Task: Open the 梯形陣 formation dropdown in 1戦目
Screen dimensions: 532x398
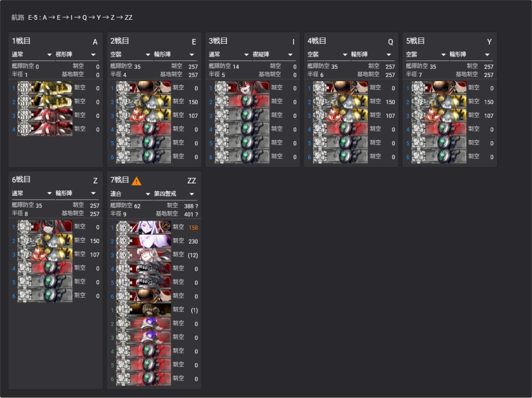Action: coord(76,55)
